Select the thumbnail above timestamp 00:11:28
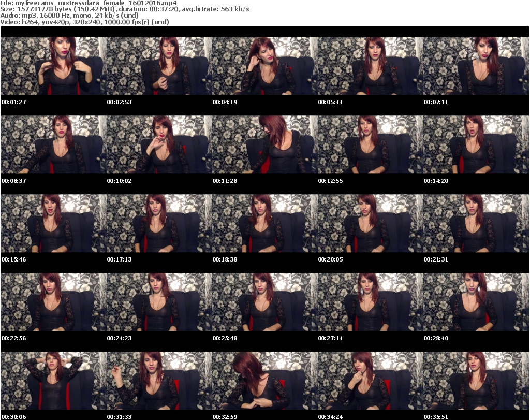This screenshot has height=420, width=530. pyautogui.click(x=264, y=144)
